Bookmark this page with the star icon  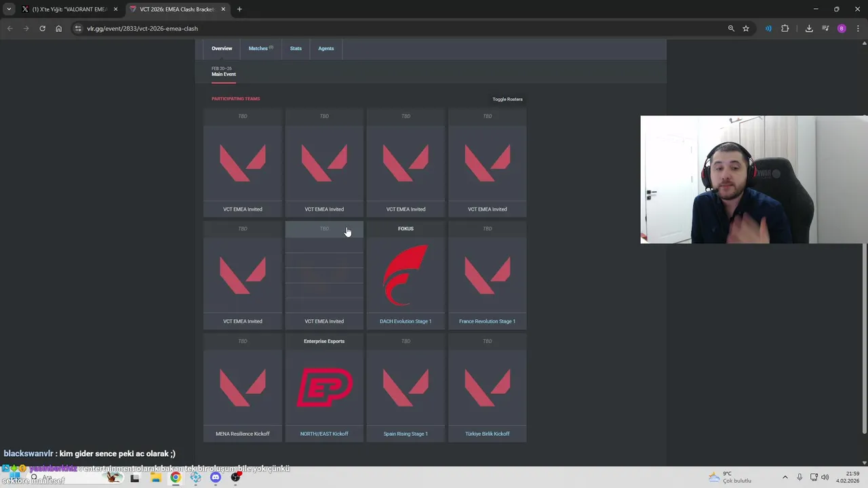[x=746, y=28]
